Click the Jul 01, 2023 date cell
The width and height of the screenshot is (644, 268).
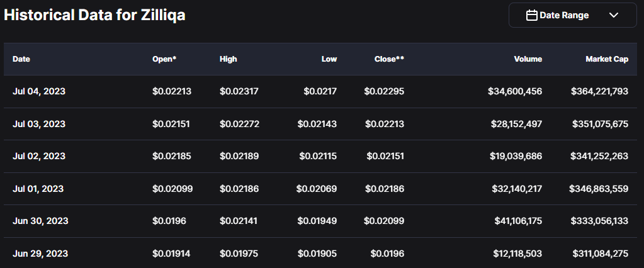pos(39,189)
